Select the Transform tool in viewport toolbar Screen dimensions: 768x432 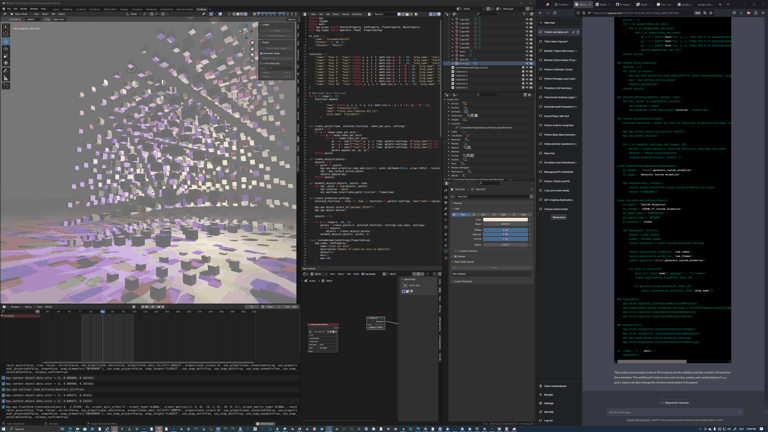click(6, 63)
